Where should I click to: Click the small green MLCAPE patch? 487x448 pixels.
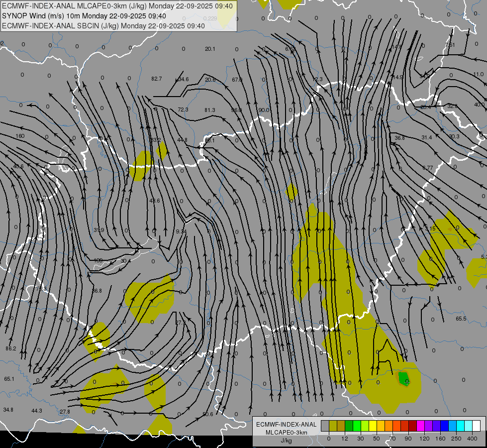[x=403, y=378]
